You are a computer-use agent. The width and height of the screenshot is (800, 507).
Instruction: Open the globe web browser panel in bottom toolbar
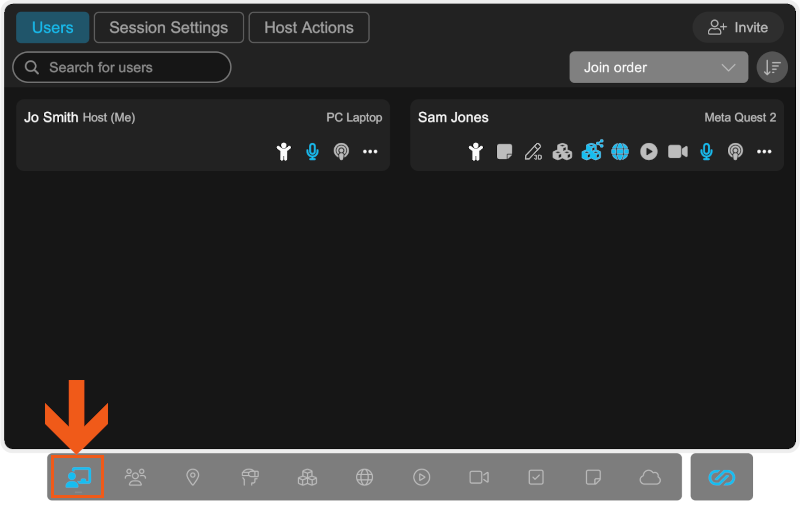pyautogui.click(x=364, y=478)
